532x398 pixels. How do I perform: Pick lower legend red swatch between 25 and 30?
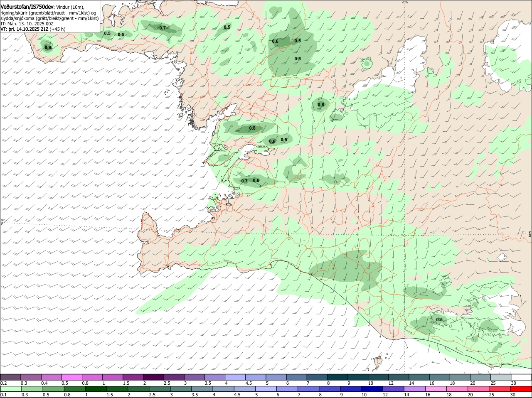pyautogui.click(x=500, y=389)
